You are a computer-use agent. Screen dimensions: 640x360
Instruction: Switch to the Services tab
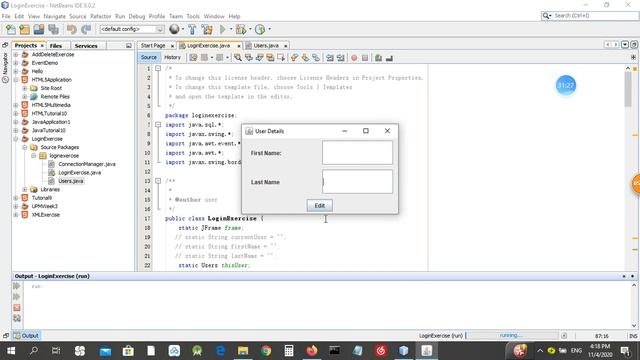click(86, 46)
